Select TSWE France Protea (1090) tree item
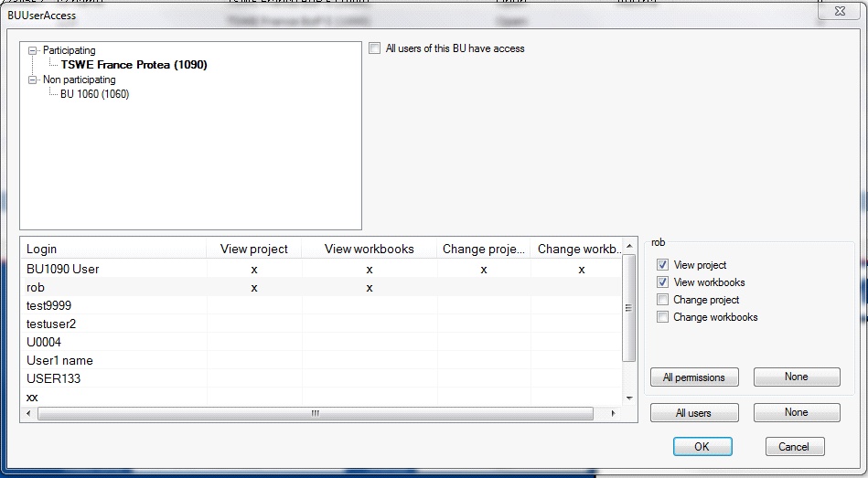 click(x=134, y=65)
